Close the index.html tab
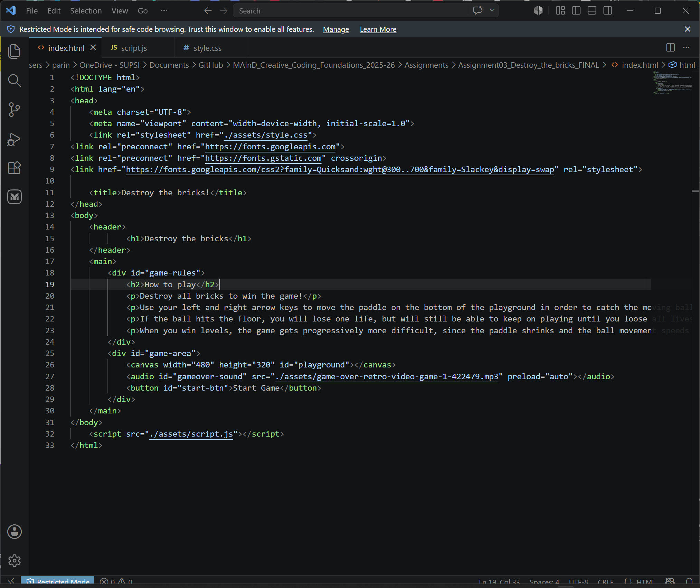This screenshot has height=588, width=700. click(x=93, y=47)
